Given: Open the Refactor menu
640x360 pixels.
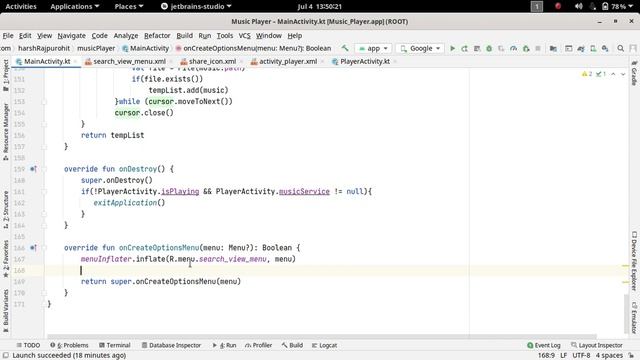Looking at the screenshot, I should (157, 36).
